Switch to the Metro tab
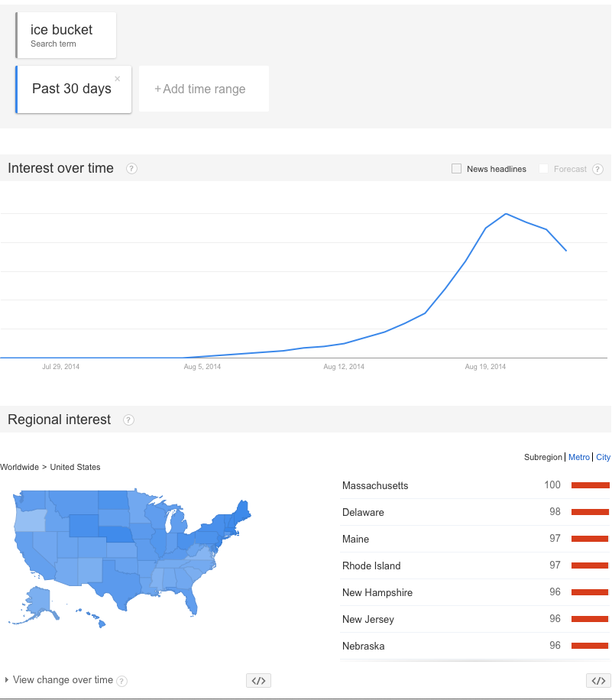The height and width of the screenshot is (700, 612). [579, 457]
